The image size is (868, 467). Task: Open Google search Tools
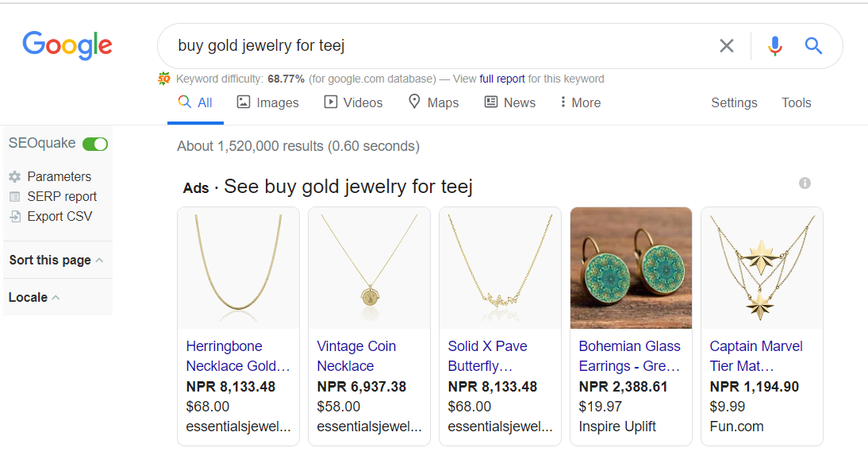(796, 102)
